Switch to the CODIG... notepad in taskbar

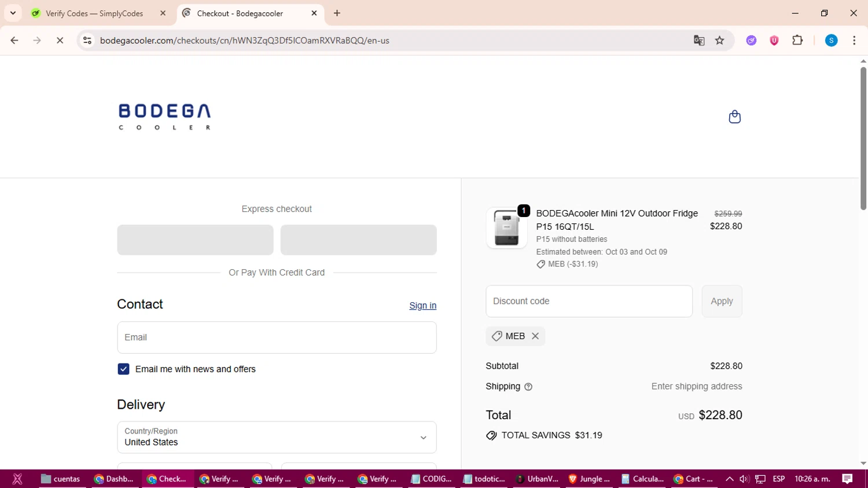click(x=431, y=479)
